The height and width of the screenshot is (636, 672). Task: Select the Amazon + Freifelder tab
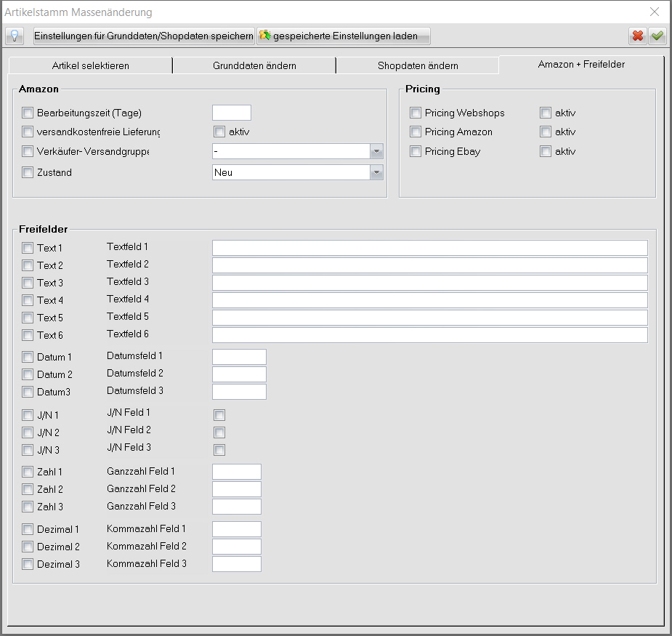pyautogui.click(x=581, y=65)
